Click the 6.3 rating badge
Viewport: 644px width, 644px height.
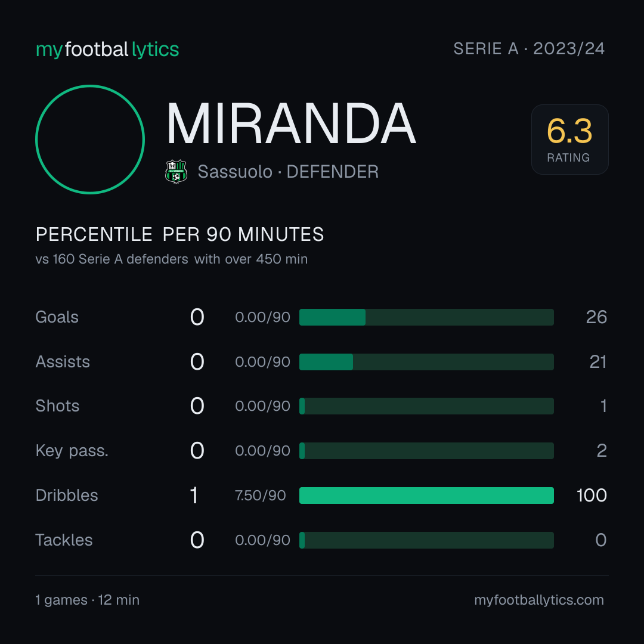click(569, 140)
